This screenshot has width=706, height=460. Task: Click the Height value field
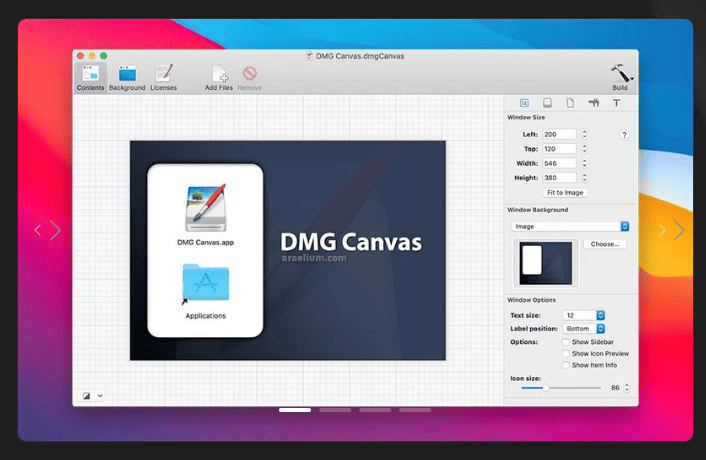coord(559,177)
